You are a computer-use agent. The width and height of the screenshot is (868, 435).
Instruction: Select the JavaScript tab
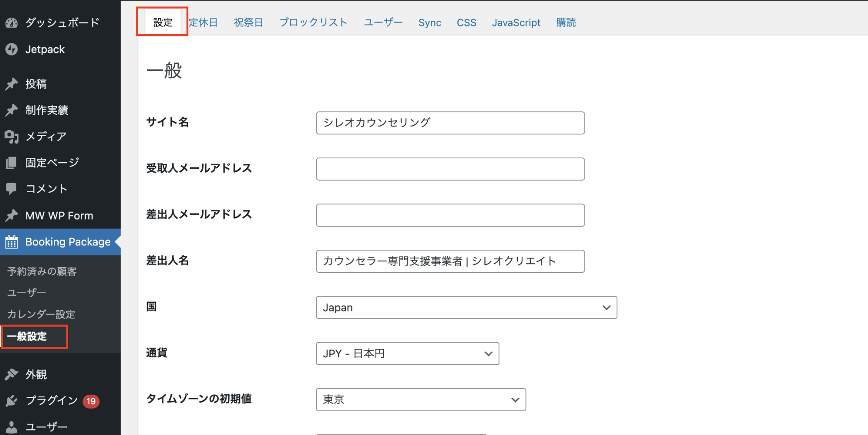[x=516, y=23]
